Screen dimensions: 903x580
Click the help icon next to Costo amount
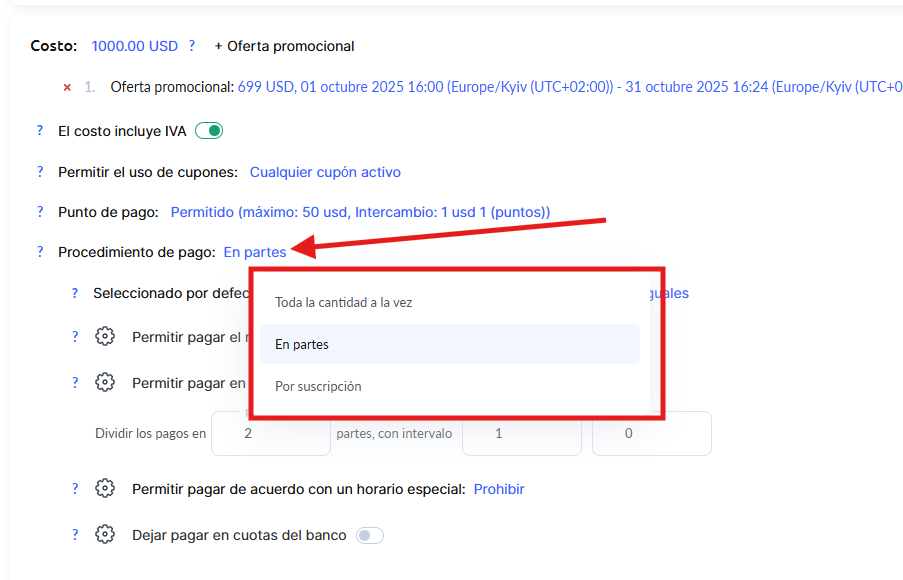pyautogui.click(x=192, y=46)
